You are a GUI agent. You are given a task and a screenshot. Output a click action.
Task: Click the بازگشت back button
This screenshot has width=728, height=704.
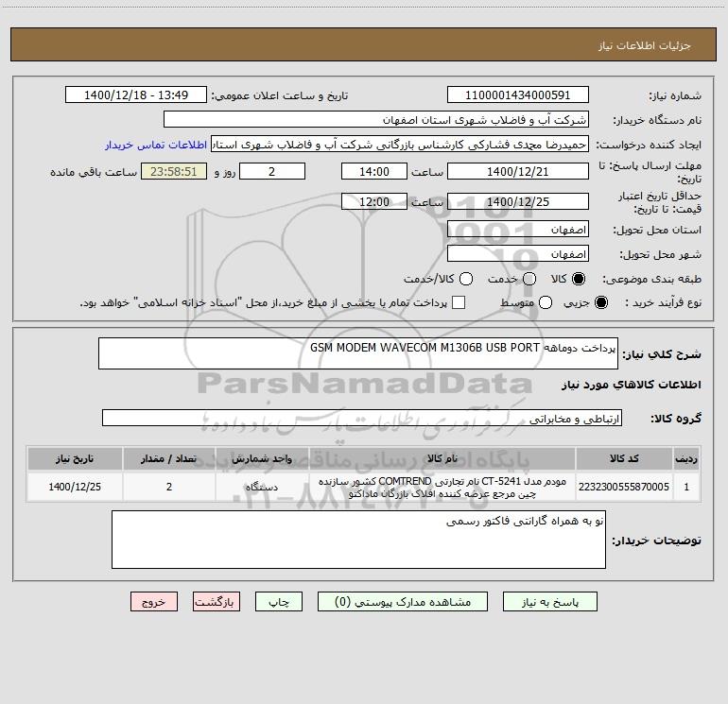217,602
